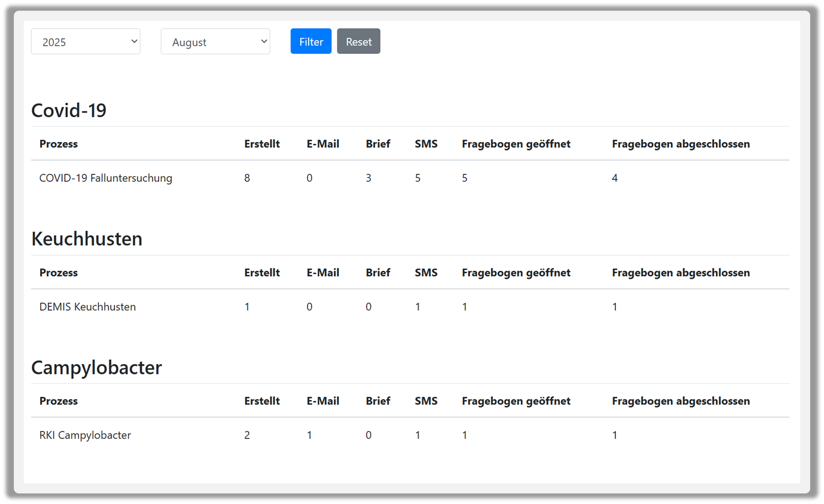Select the Campylobacter section heading

point(96,368)
